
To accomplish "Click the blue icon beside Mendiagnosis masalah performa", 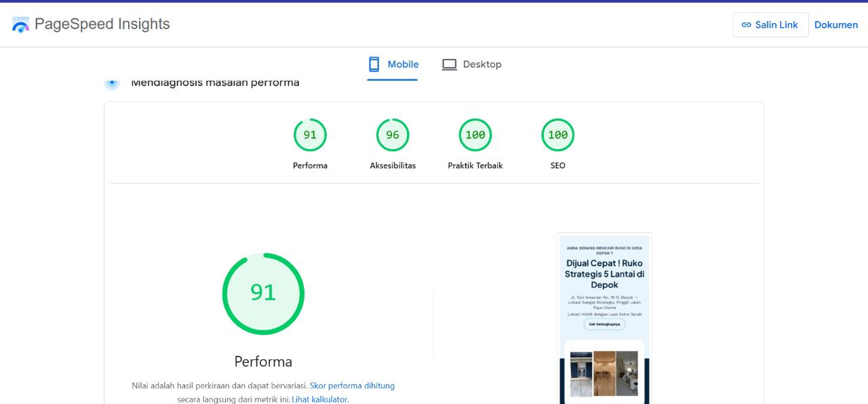I will click(x=112, y=83).
